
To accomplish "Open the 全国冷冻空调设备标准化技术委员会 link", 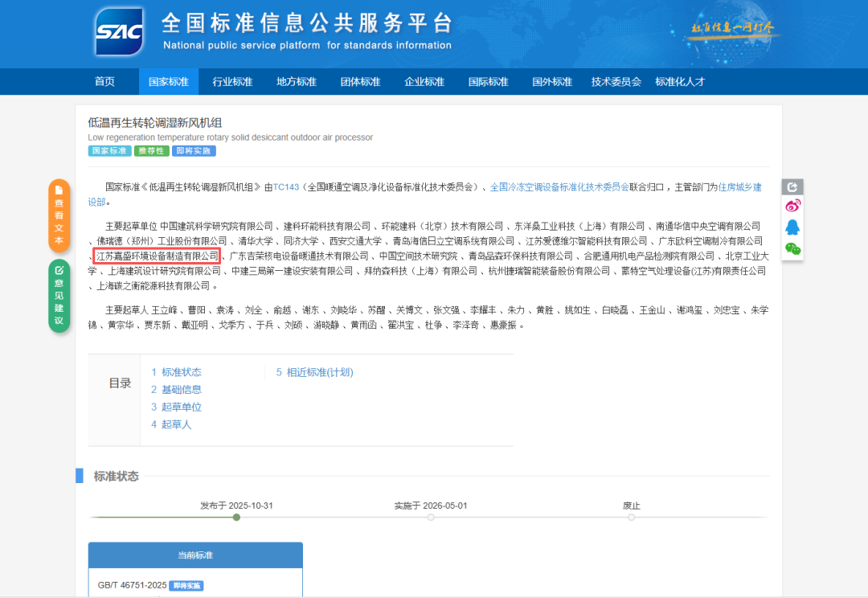I will click(559, 187).
